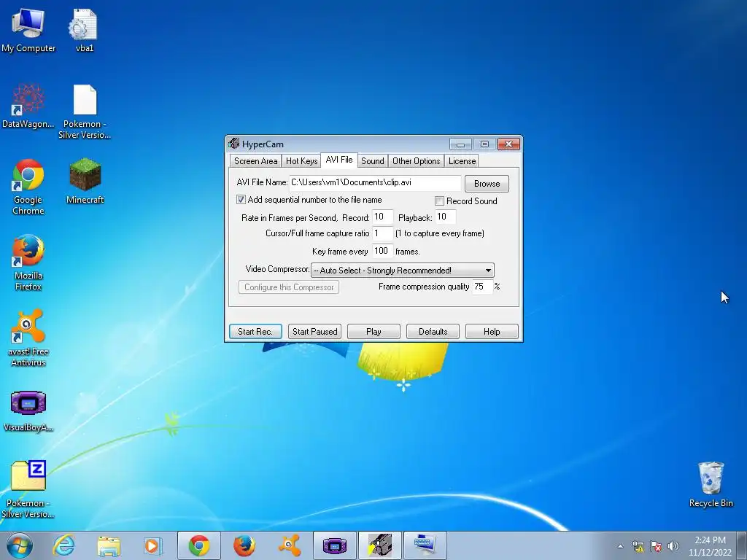Select the AVI File tab
The image size is (747, 560).
click(x=338, y=160)
